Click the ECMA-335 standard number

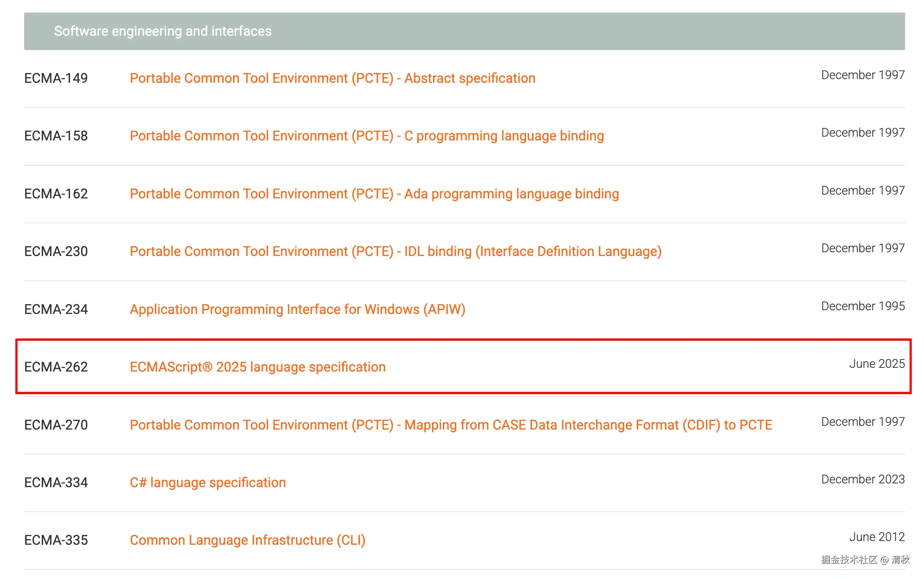56,540
